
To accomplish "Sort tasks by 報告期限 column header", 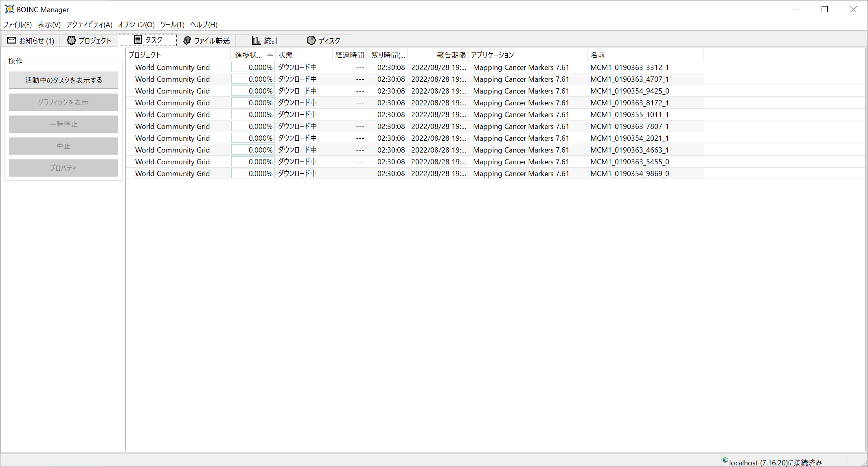I will [451, 55].
